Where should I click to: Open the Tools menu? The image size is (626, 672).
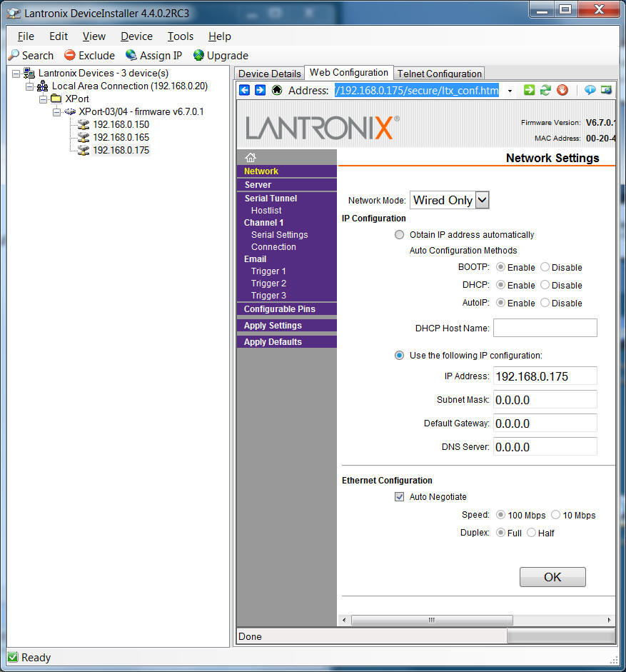click(x=181, y=36)
